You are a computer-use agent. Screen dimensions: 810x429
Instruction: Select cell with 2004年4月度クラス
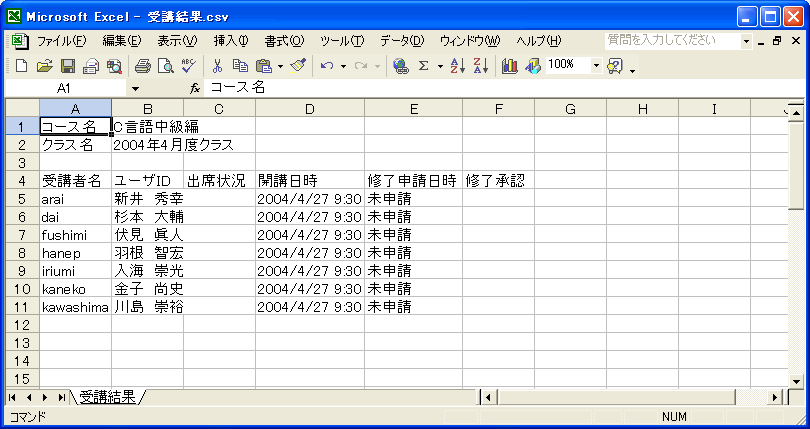[148, 145]
